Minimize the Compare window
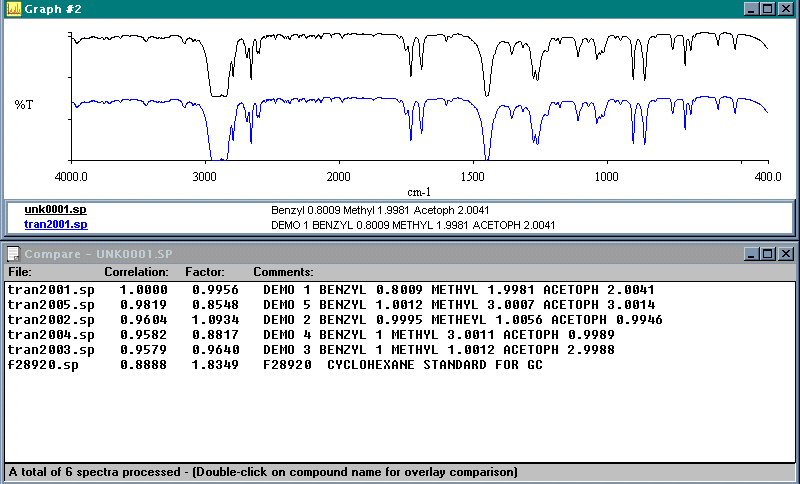Image resolution: width=800 pixels, height=484 pixels. click(751, 254)
